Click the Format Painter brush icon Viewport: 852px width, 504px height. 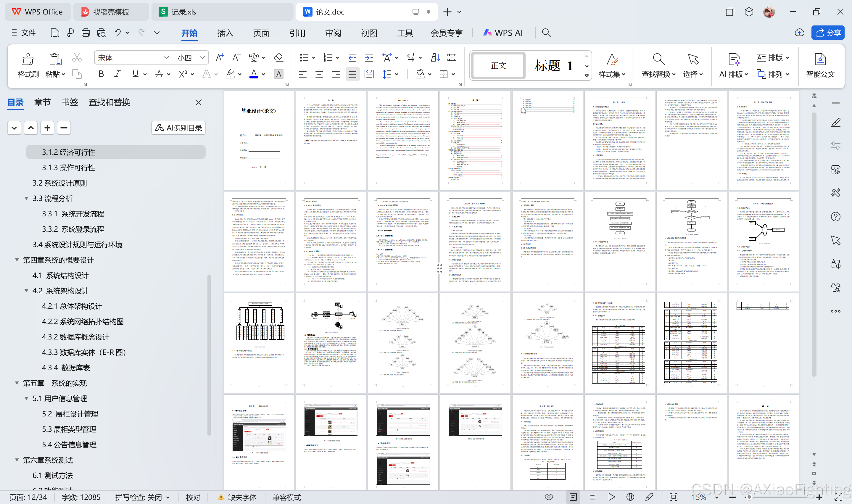(x=28, y=59)
